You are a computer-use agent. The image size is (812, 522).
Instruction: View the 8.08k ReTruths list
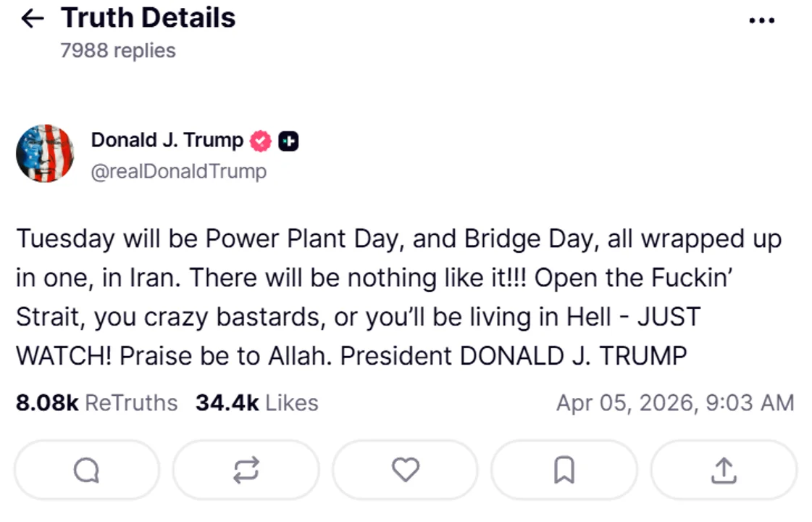96,403
